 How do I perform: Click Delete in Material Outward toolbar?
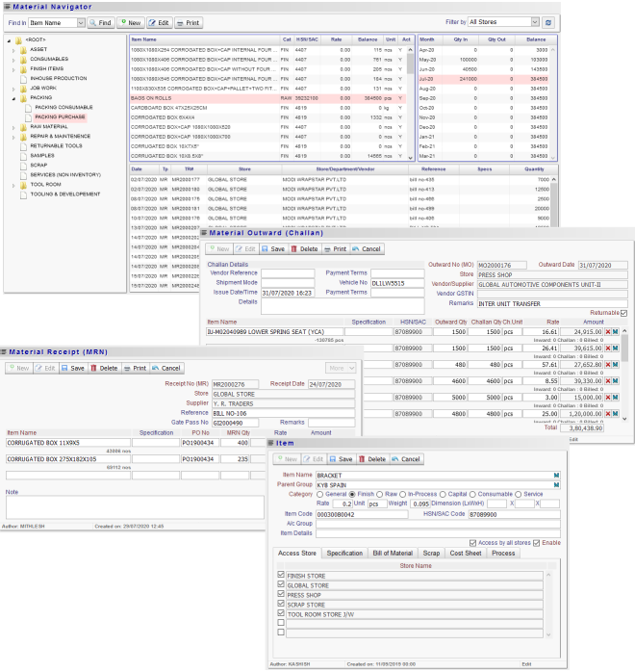point(304,249)
